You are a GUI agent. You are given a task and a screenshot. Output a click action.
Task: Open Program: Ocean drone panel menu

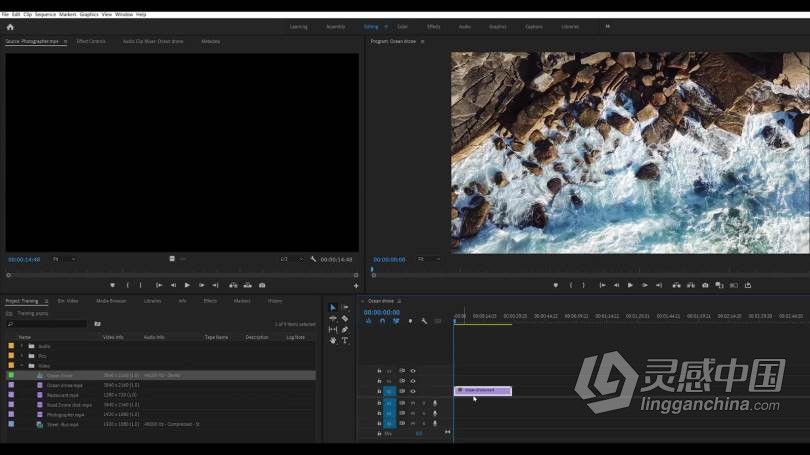(x=423, y=41)
